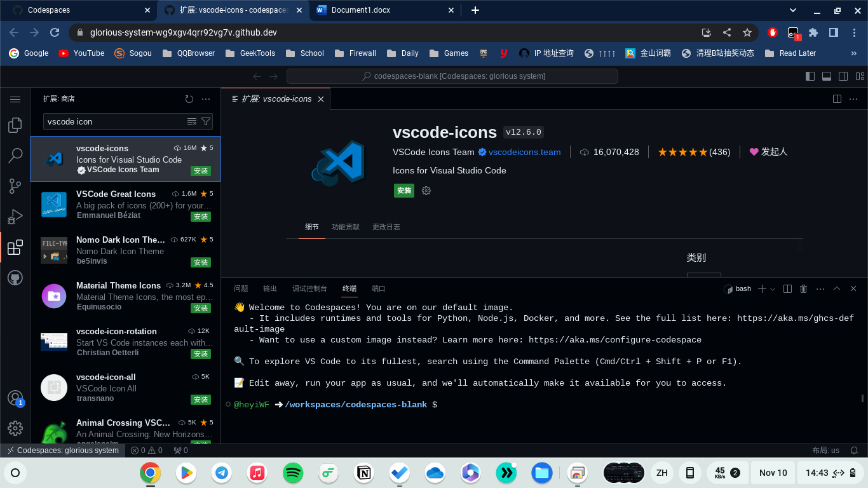Open extensions view more actions menu
Viewport: 868px width, 488px height.
(206, 99)
